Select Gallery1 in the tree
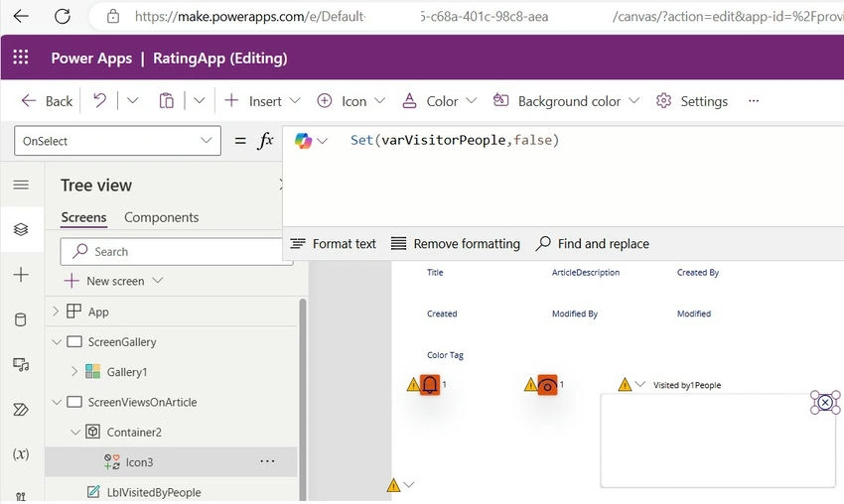This screenshot has width=844, height=504. [127, 372]
